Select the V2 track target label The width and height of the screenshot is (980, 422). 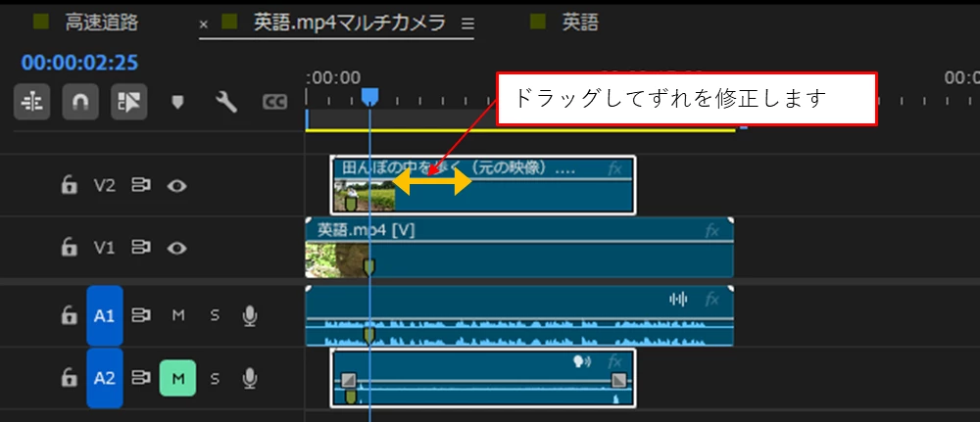point(105,185)
